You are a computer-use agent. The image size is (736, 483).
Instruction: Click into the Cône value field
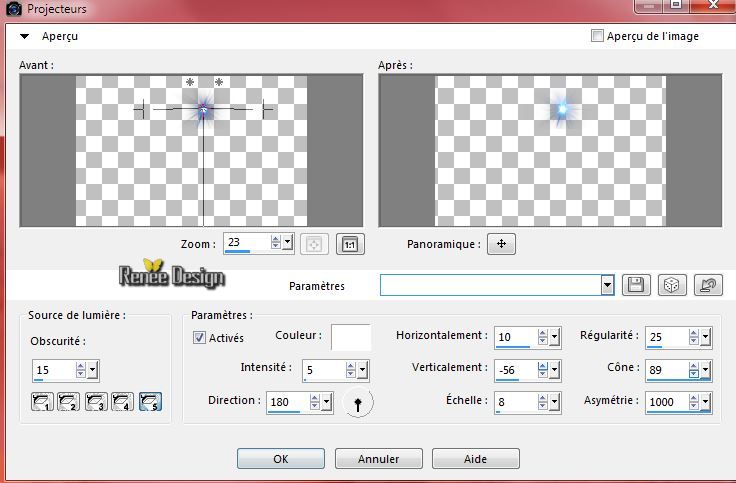point(667,370)
